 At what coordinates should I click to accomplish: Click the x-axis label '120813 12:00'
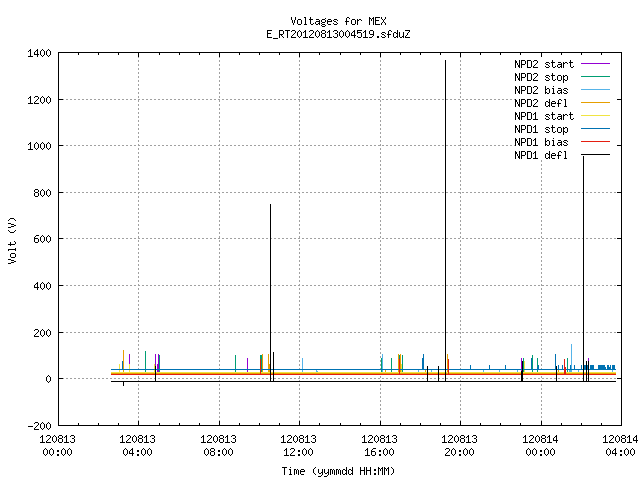point(298,446)
